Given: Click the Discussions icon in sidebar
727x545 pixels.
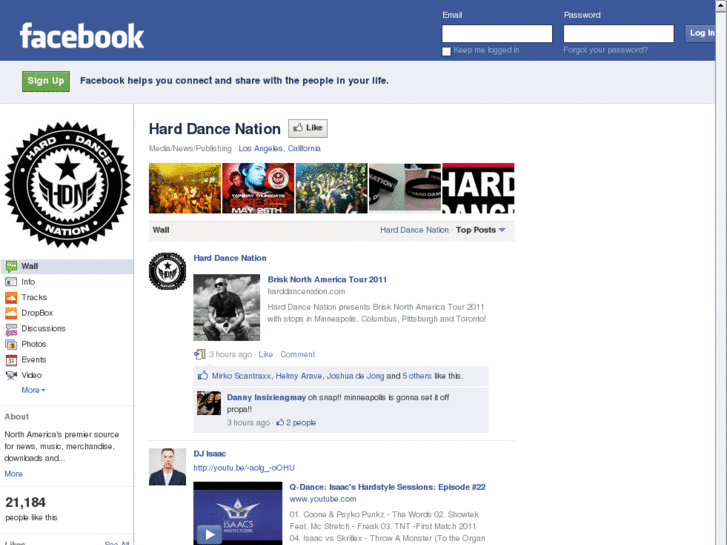Looking at the screenshot, I should click(11, 329).
